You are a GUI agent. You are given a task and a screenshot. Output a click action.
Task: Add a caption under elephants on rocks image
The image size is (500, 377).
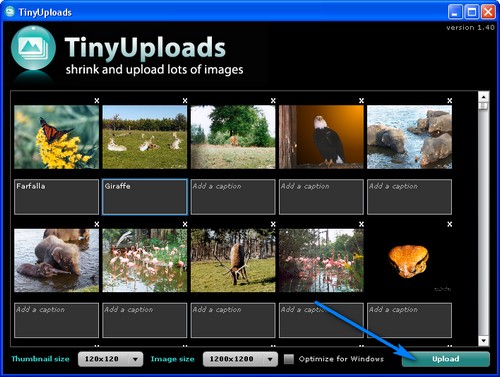click(409, 197)
